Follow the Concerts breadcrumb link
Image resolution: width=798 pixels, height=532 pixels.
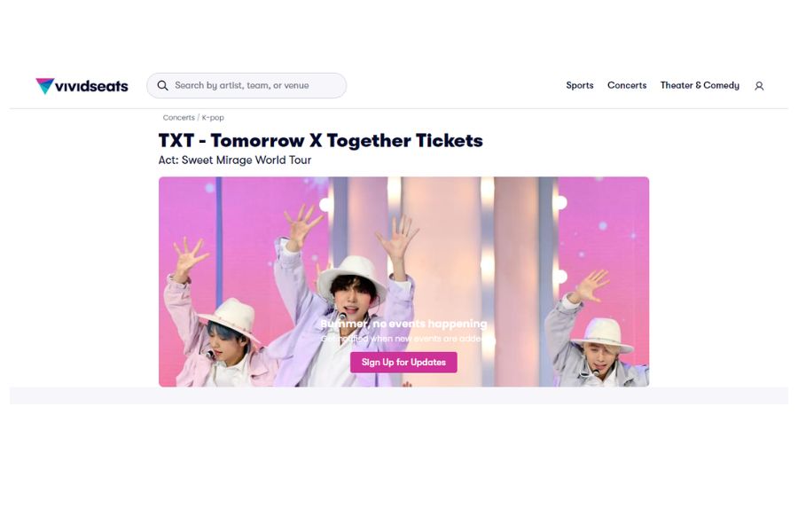[178, 118]
